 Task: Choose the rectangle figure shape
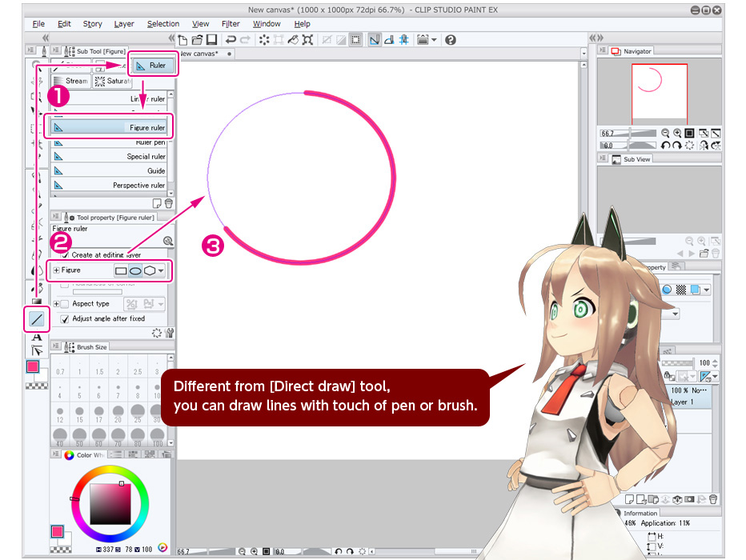coord(122,270)
